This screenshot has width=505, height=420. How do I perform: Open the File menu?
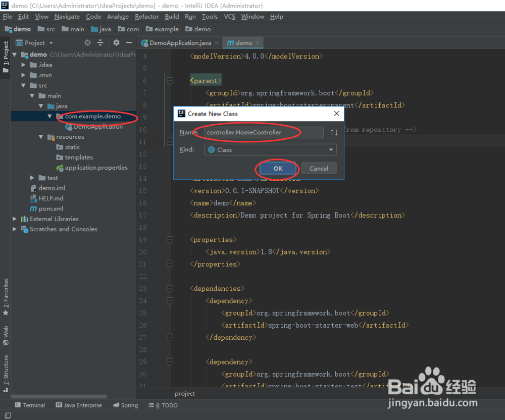click(8, 17)
